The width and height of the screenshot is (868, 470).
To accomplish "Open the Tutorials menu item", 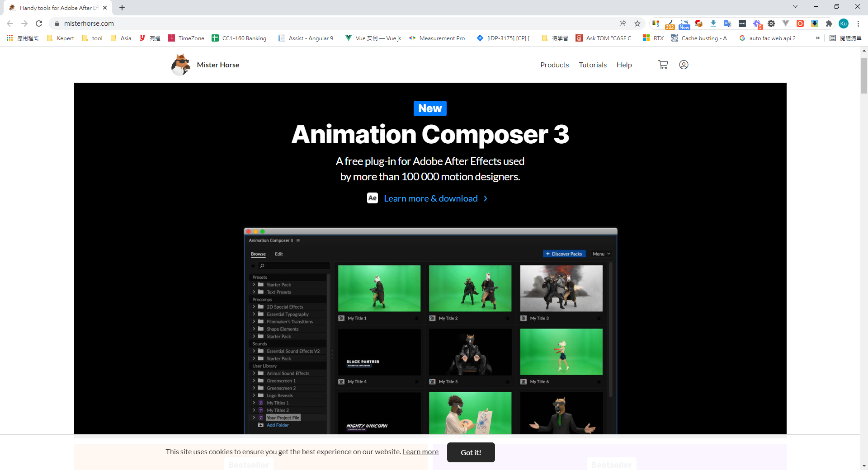I will pos(593,65).
